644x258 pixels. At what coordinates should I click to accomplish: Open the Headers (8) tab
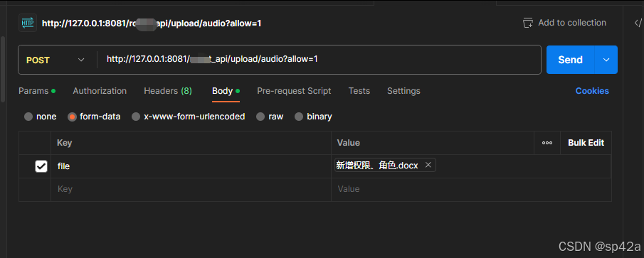click(168, 91)
